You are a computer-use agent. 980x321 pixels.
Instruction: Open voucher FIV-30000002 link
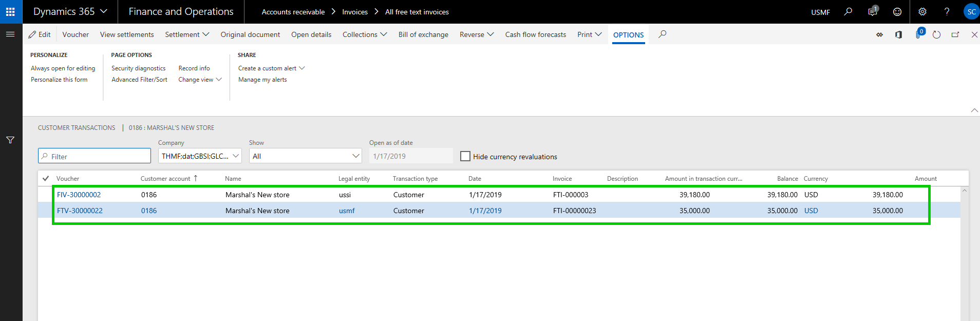tap(79, 195)
